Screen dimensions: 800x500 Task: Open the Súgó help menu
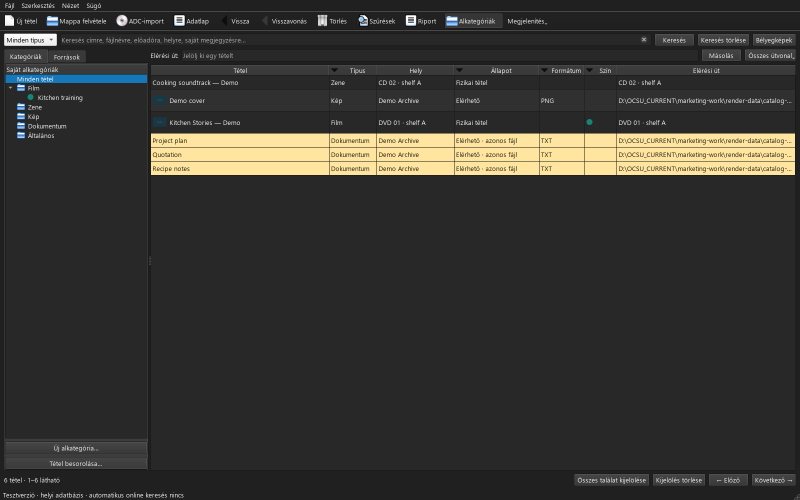coord(93,6)
